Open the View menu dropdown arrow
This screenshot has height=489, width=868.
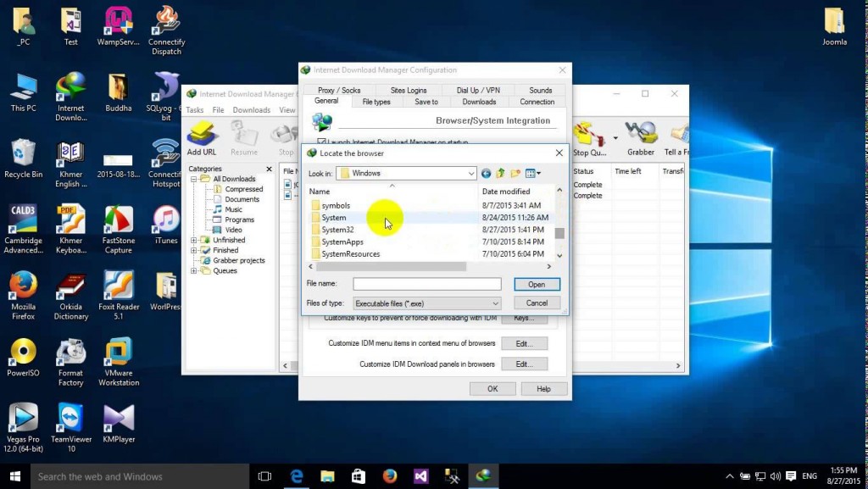[x=537, y=174]
